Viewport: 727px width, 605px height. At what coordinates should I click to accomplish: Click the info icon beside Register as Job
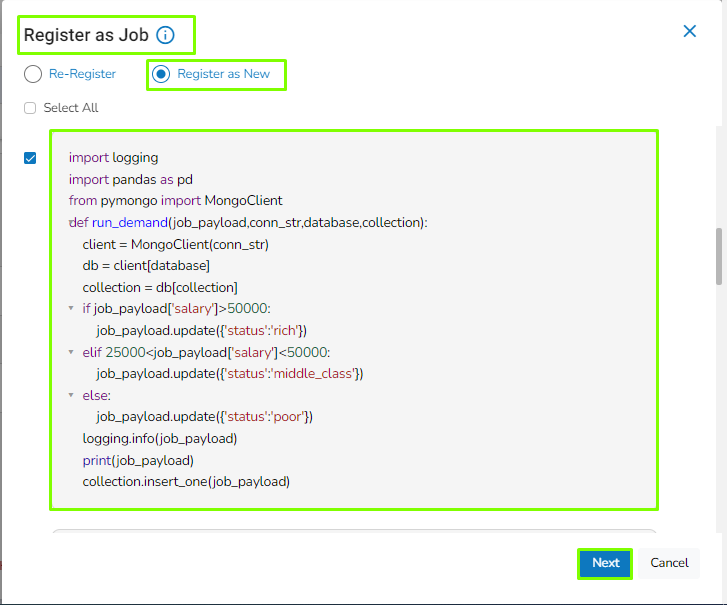pyautogui.click(x=165, y=35)
